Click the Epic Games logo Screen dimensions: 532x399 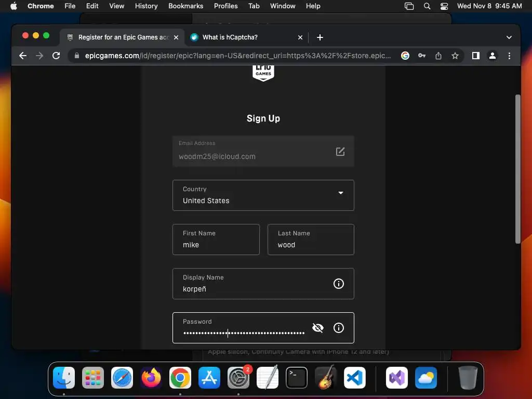263,73
